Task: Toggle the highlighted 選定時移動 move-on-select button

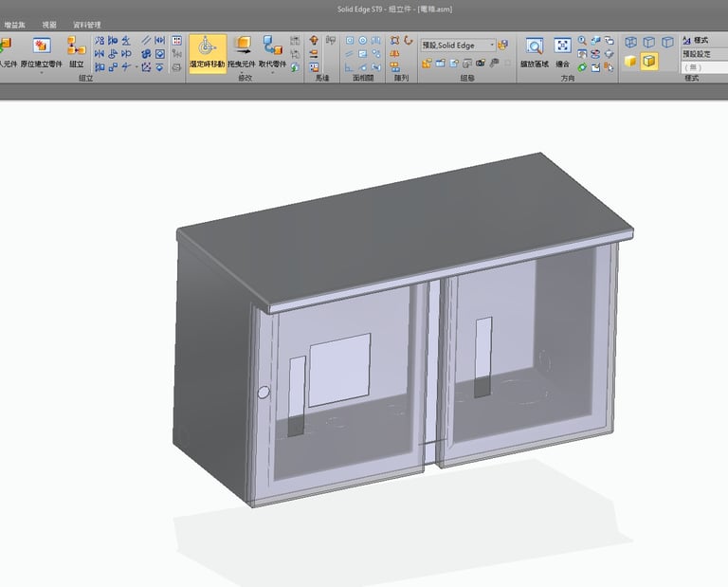Action: pyautogui.click(x=208, y=52)
